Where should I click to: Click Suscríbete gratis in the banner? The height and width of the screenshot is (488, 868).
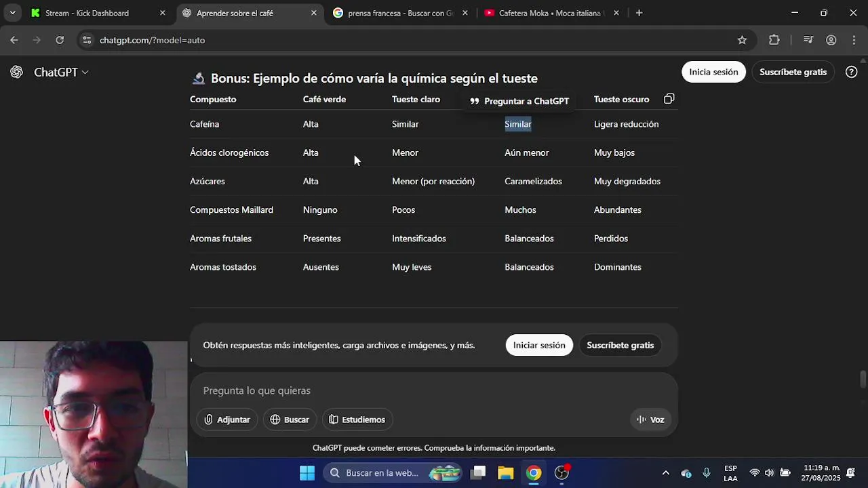tap(620, 345)
